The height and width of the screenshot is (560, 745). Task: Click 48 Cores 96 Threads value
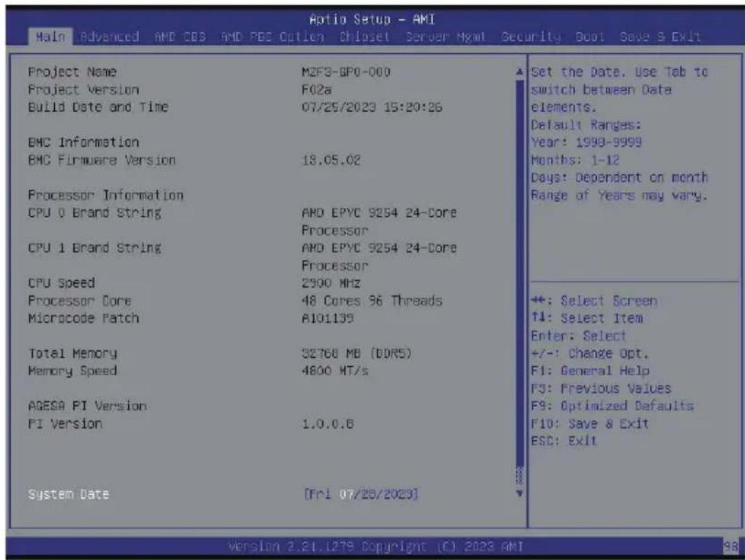(372, 301)
